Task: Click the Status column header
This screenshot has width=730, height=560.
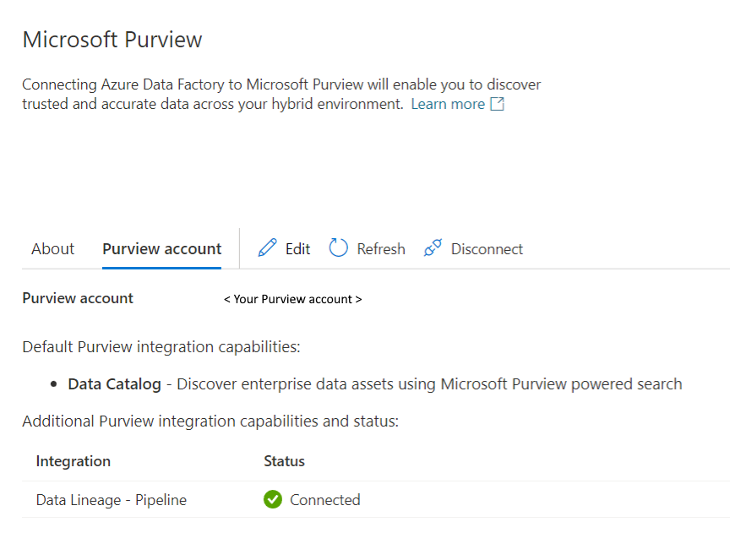Action: point(284,461)
